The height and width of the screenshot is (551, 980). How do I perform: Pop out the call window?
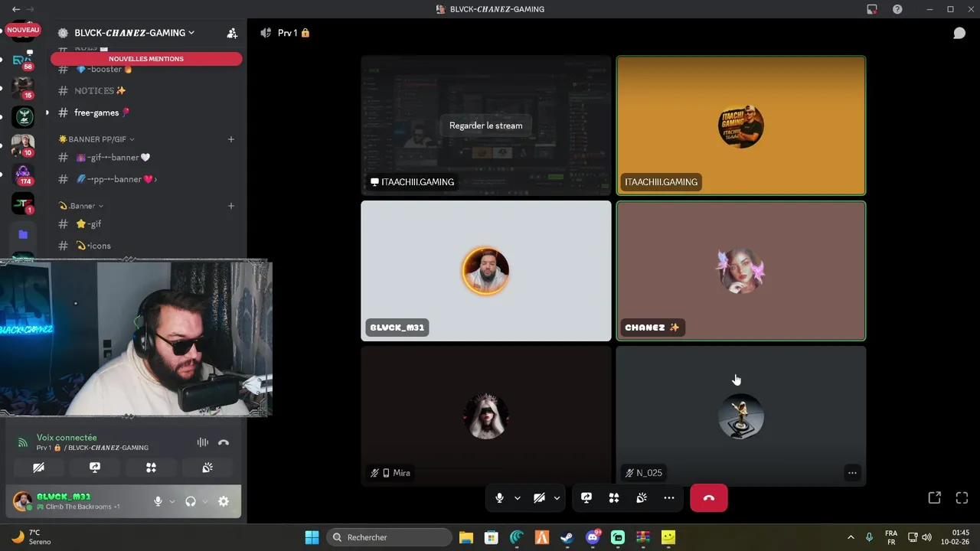pos(935,498)
